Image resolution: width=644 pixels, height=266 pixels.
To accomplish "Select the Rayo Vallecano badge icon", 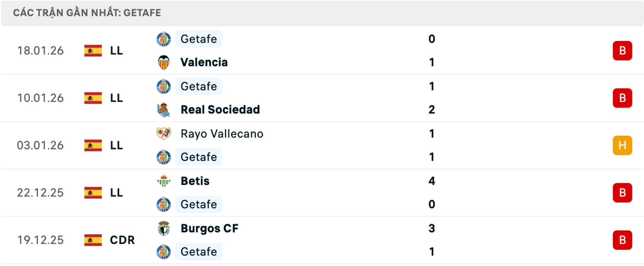I will click(x=164, y=133).
